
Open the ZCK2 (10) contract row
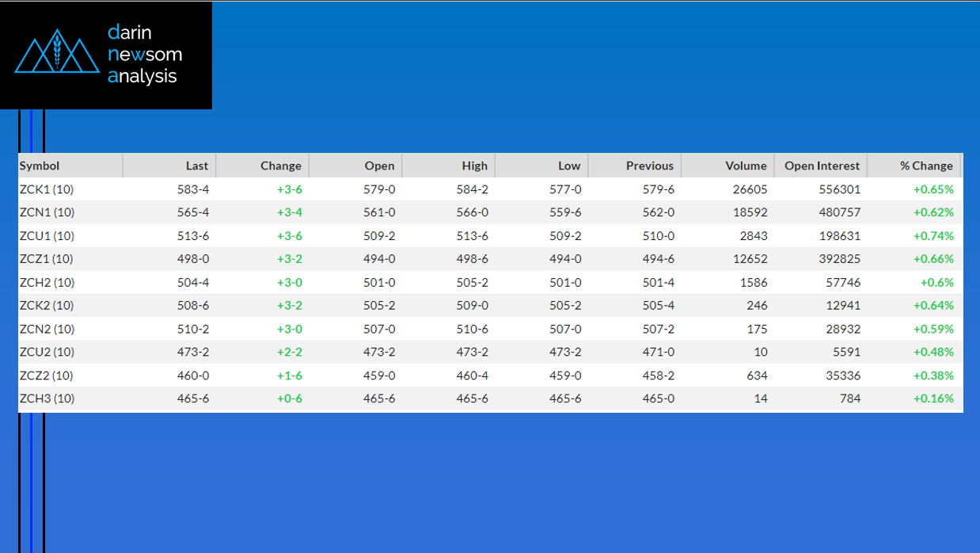click(x=47, y=306)
